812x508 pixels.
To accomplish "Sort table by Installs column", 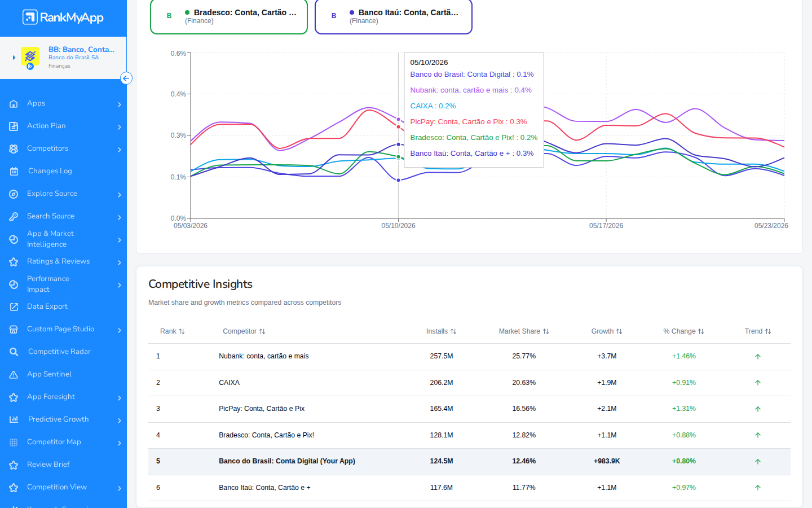I will pyautogui.click(x=442, y=331).
